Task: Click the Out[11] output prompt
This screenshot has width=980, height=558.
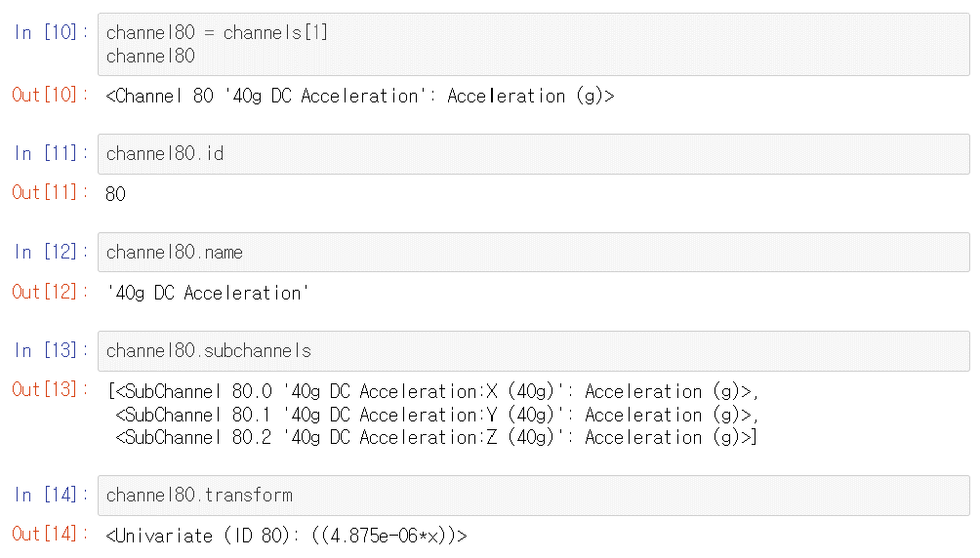Action: click(x=51, y=193)
